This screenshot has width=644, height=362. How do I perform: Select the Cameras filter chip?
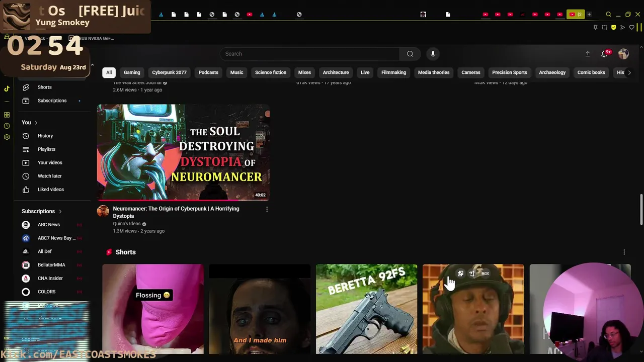click(471, 72)
